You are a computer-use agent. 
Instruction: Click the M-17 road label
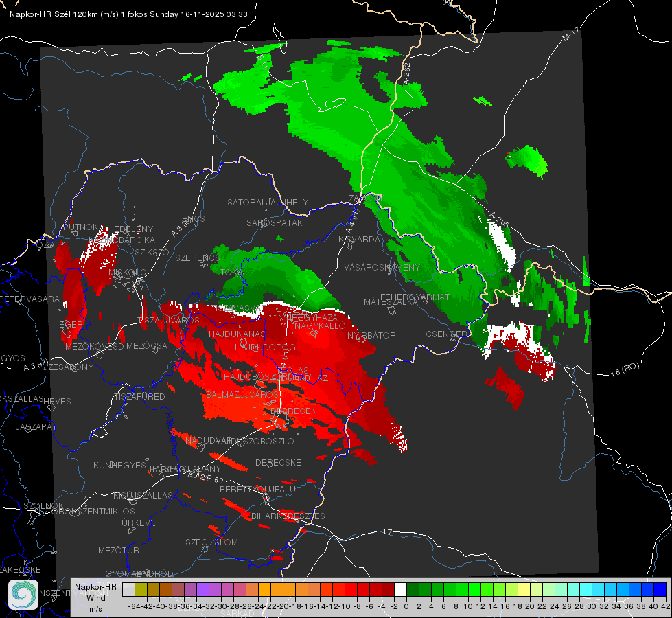coord(571,34)
